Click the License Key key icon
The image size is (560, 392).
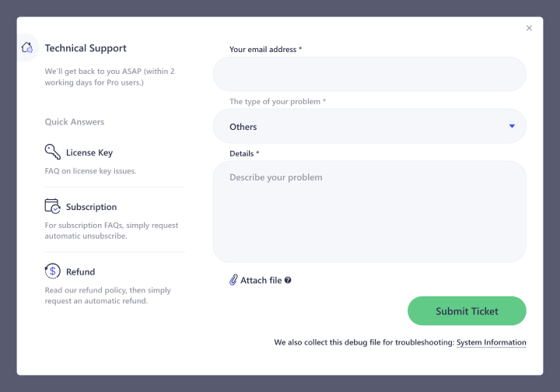pos(52,152)
